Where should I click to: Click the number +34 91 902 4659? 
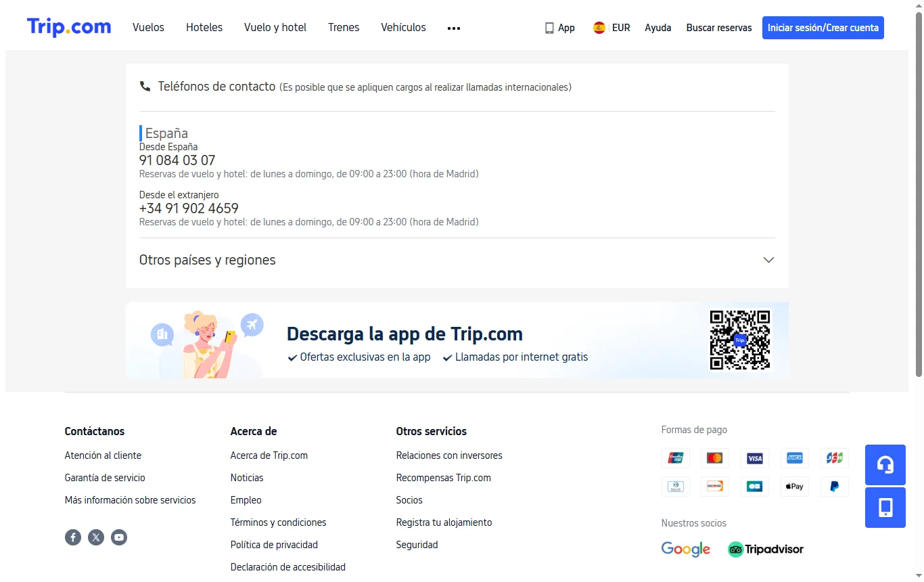tap(189, 208)
